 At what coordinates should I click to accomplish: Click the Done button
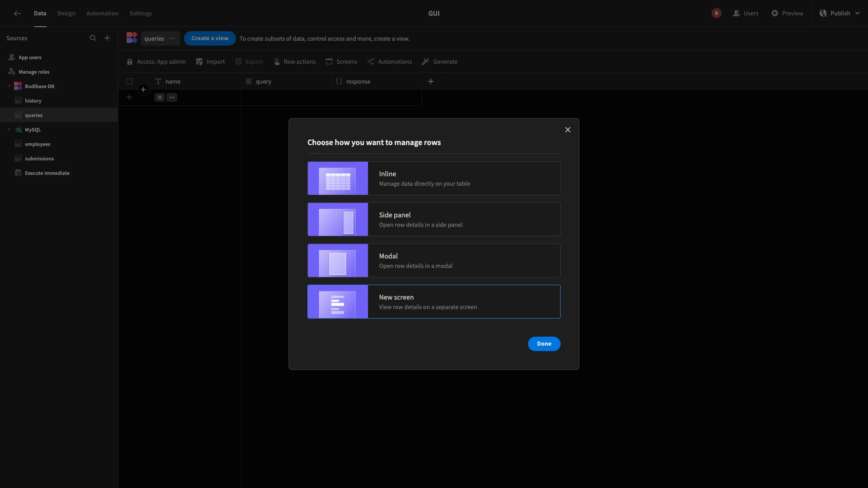[544, 343]
